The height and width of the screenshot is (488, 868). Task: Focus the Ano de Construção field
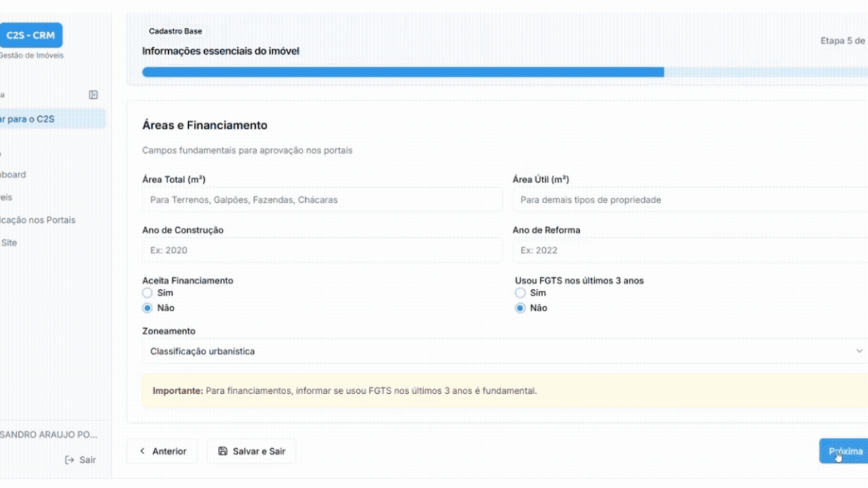[x=322, y=250]
